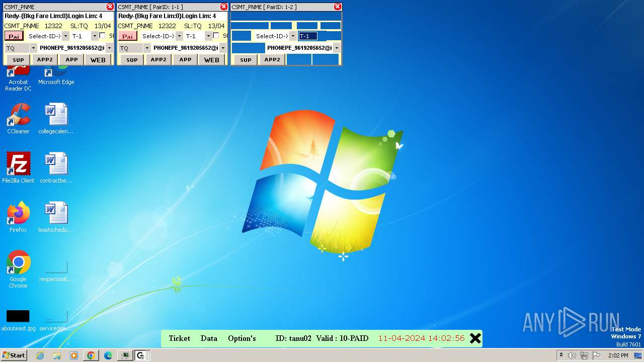Close the PairID 1-2 window

338,7
